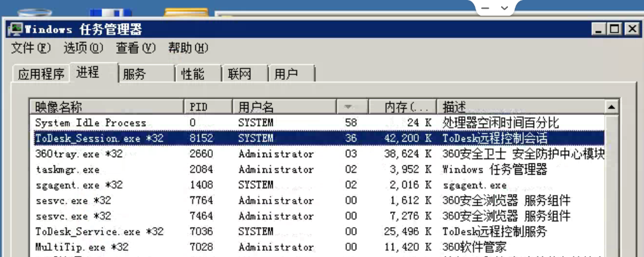Switch to the 用户 tab

tap(291, 74)
